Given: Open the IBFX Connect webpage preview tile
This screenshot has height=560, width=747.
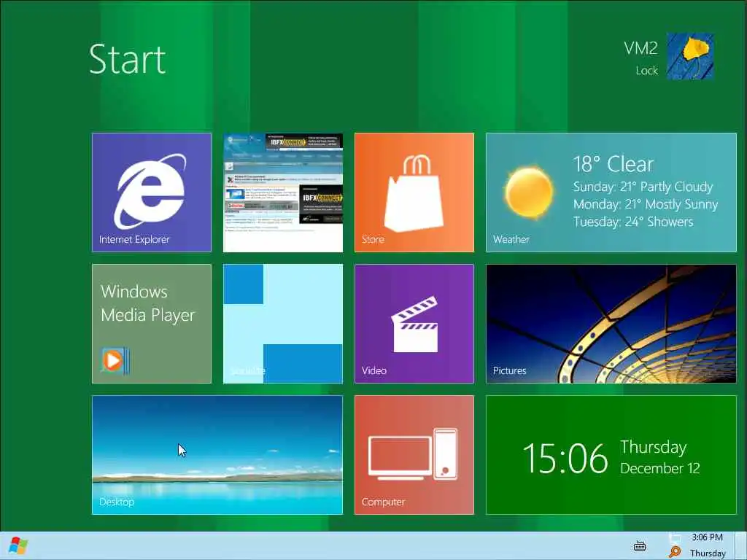Looking at the screenshot, I should pos(283,192).
